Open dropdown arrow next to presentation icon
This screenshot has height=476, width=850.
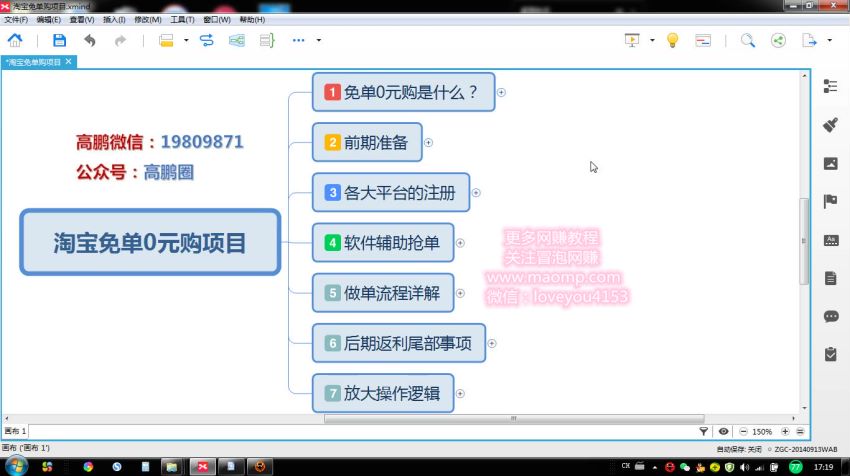pos(652,40)
